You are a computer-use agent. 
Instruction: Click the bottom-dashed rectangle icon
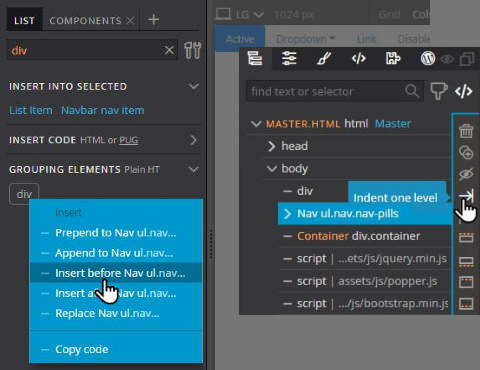coord(466,261)
